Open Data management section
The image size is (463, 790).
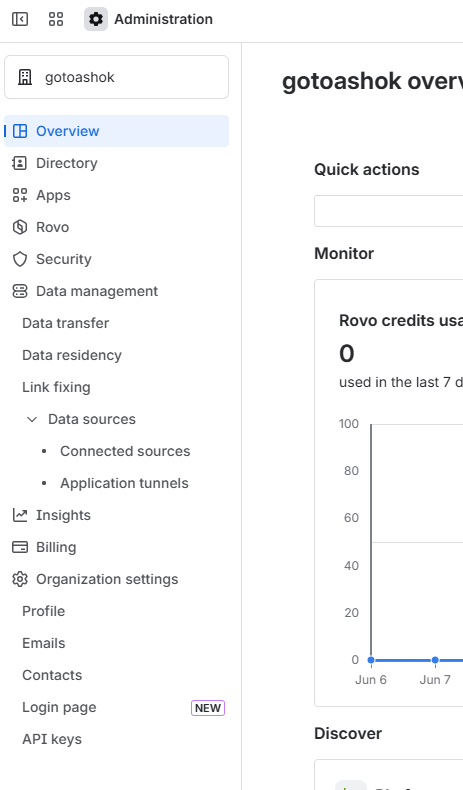pyautogui.click(x=116, y=291)
